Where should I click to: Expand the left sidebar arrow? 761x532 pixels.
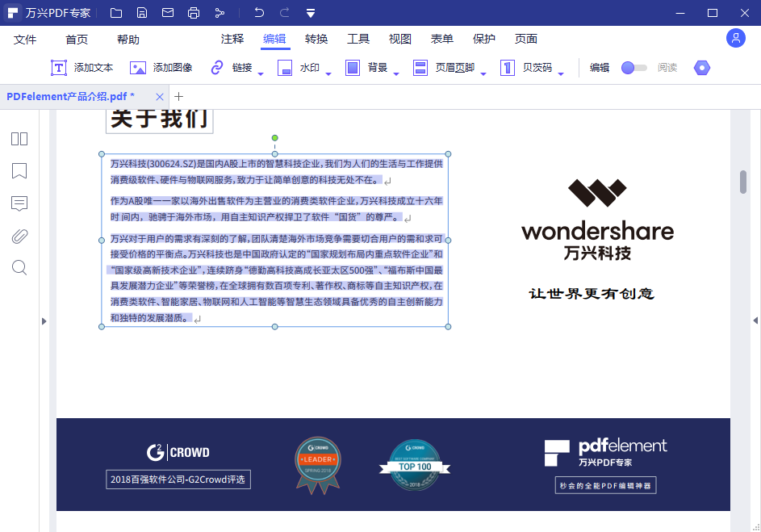point(44,320)
